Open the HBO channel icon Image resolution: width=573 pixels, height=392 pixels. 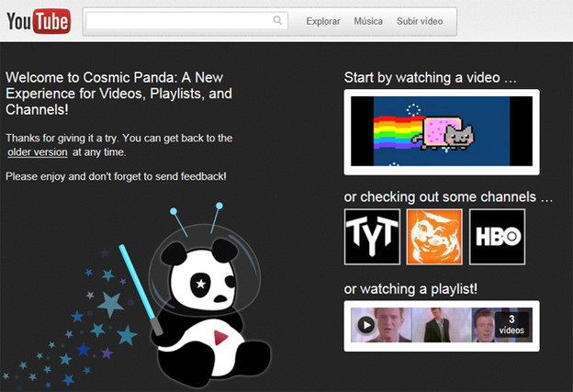[497, 237]
